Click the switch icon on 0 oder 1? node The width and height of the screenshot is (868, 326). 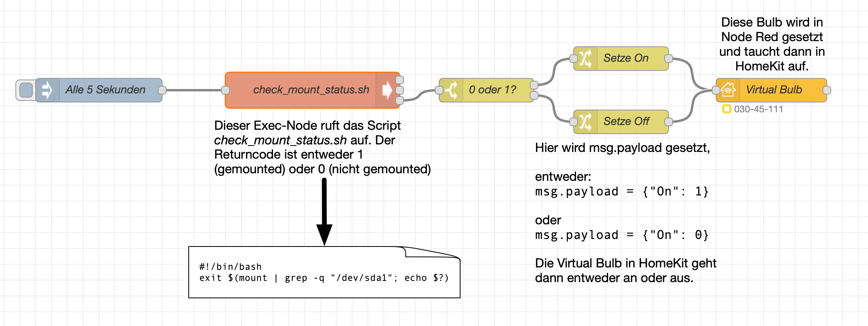451,90
